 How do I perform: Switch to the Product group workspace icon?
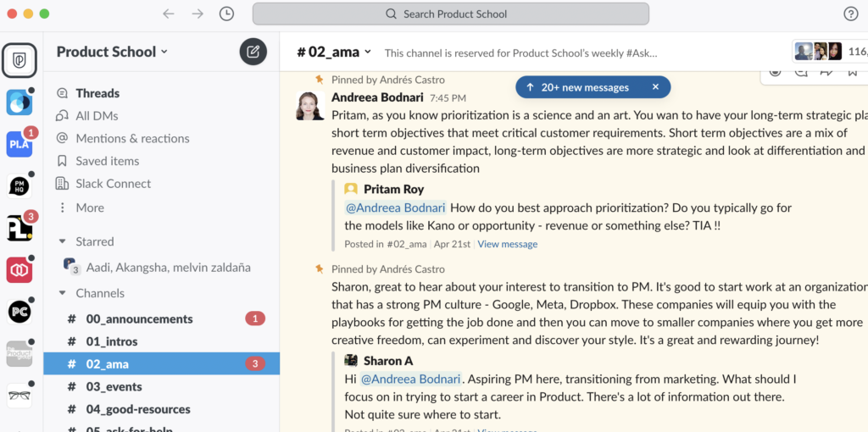[x=19, y=354]
